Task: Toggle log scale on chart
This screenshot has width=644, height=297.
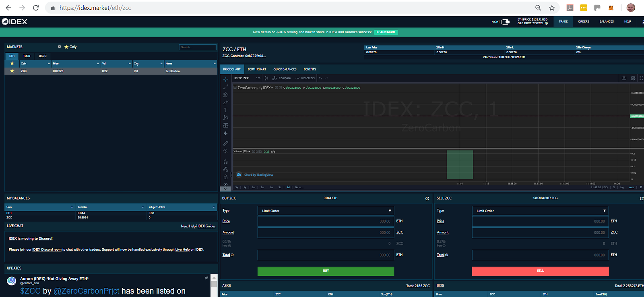Action: click(622, 187)
